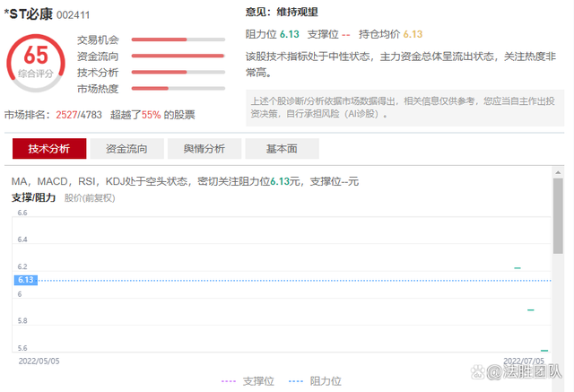Switch to the 技术分析 tab

coord(49,149)
